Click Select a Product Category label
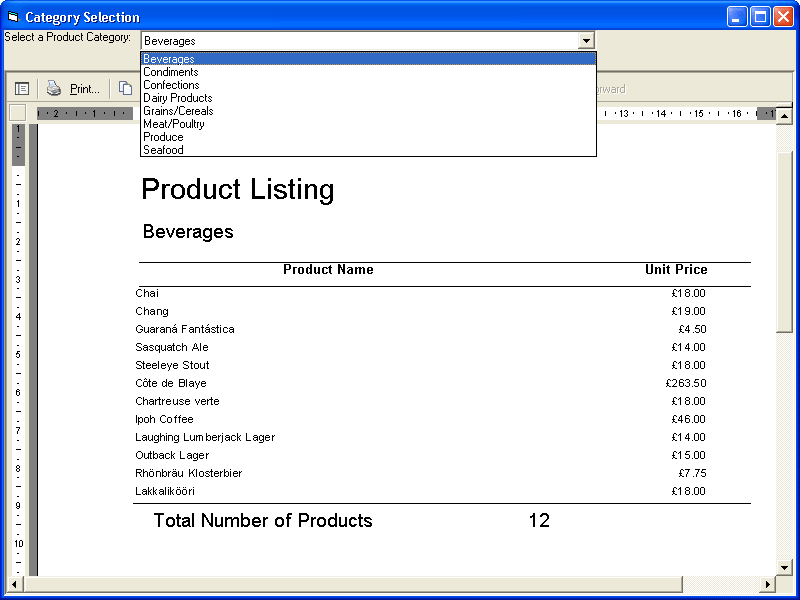The width and height of the screenshot is (800, 600). pyautogui.click(x=67, y=37)
